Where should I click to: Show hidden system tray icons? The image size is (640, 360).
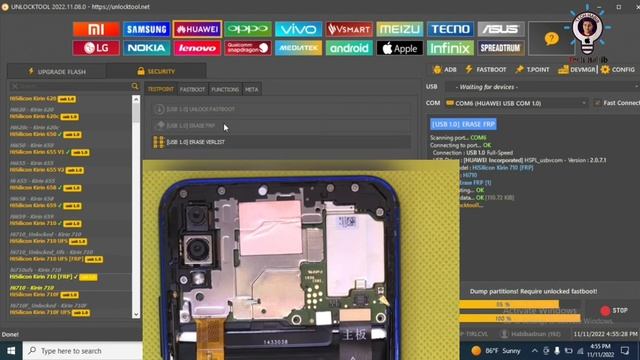pos(534,351)
